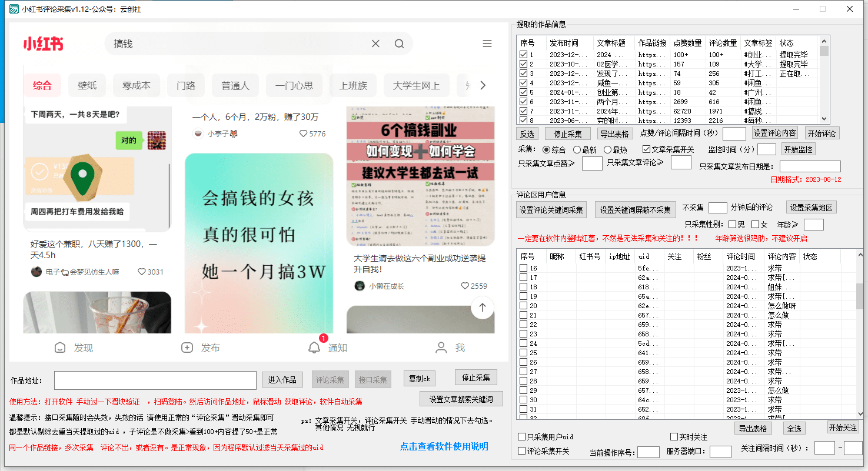The width and height of the screenshot is (868, 471).
Task: Open the 我 profile icon
Action: pyautogui.click(x=441, y=347)
